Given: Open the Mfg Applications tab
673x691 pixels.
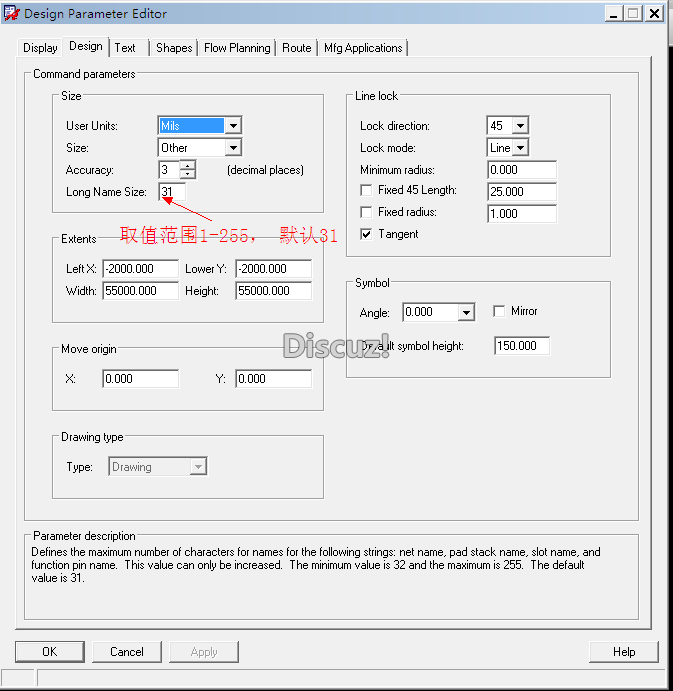Looking at the screenshot, I should tap(363, 48).
